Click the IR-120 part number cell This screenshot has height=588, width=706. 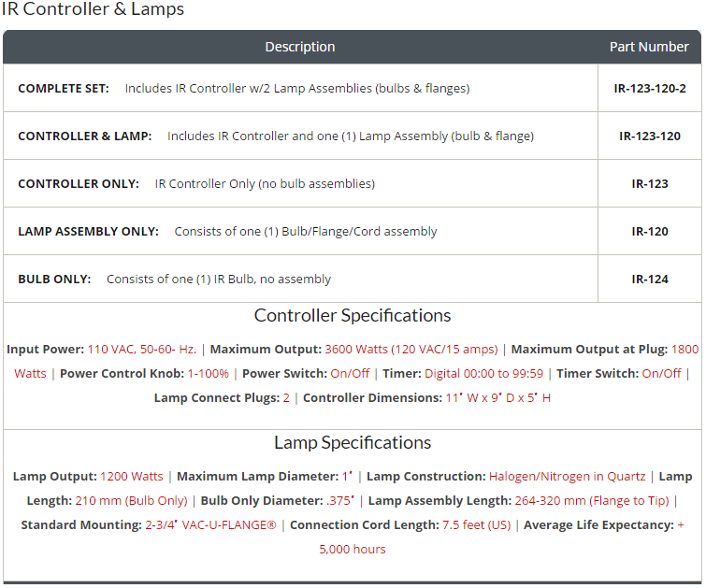click(649, 232)
